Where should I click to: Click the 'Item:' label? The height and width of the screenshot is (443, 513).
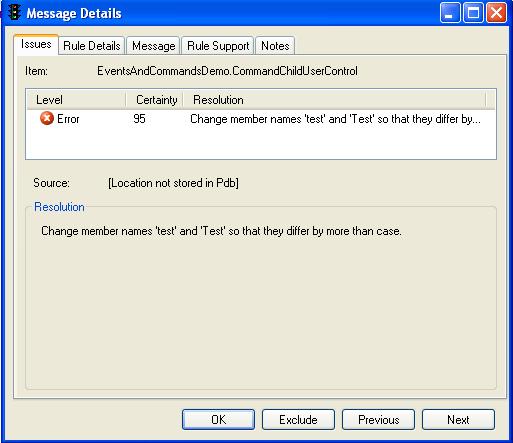pyautogui.click(x=36, y=71)
